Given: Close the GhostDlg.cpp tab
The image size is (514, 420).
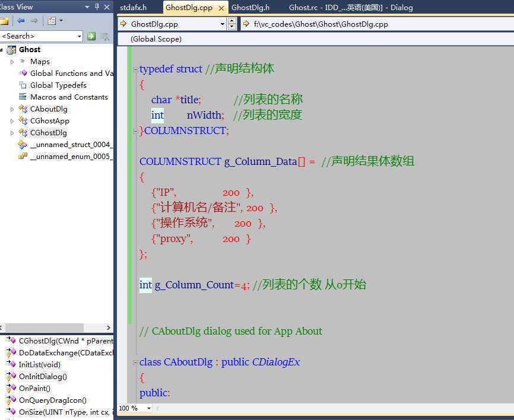Looking at the screenshot, I should [x=221, y=8].
